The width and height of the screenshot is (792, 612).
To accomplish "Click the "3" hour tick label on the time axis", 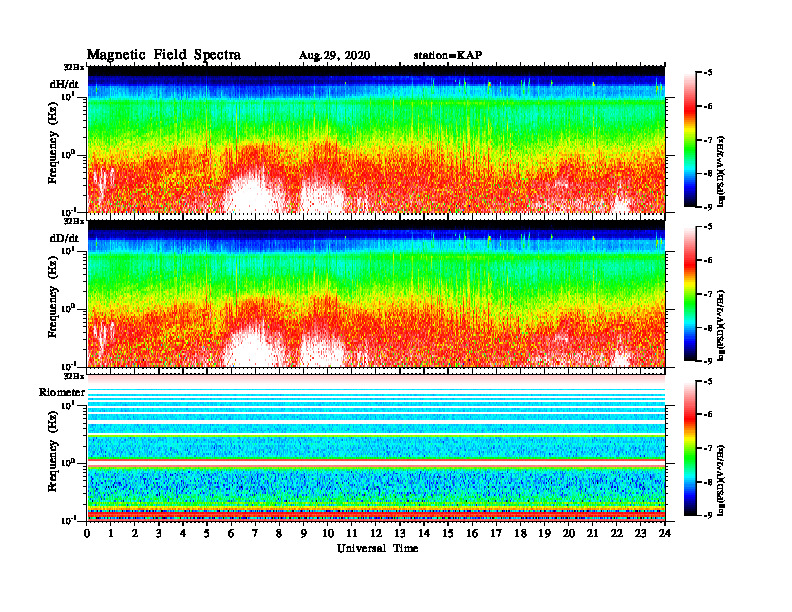I will tap(159, 533).
